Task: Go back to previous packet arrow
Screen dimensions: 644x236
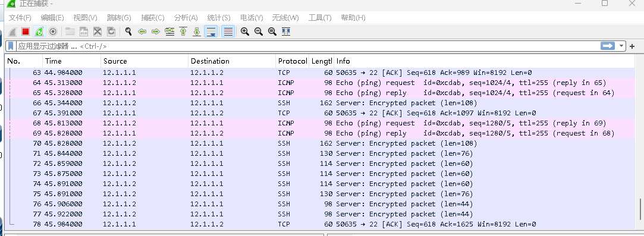Action: tap(142, 32)
